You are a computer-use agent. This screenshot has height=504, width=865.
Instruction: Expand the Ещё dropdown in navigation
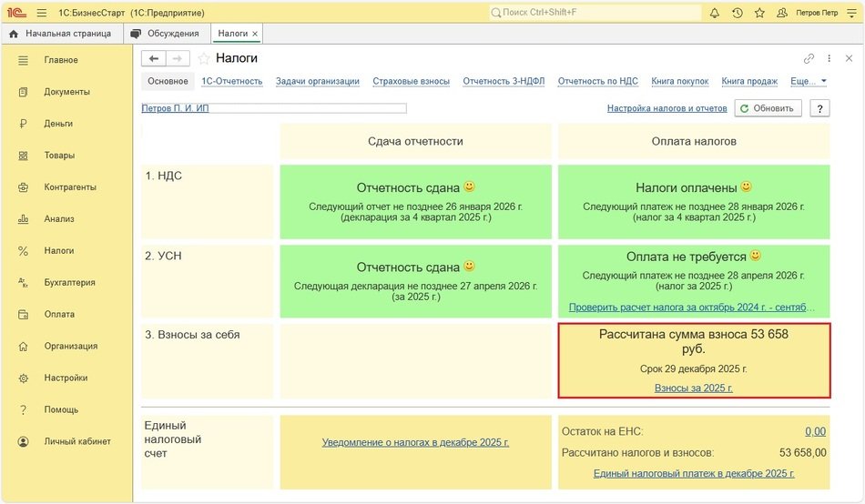point(809,81)
